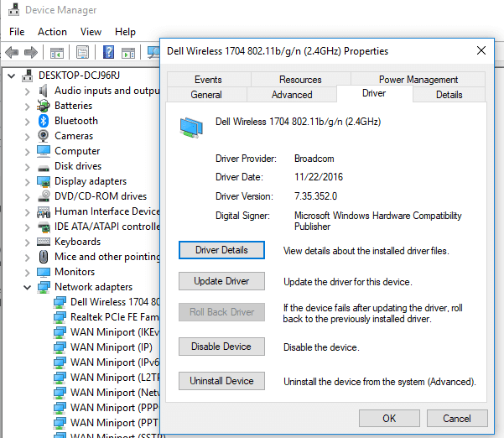Click the DVD/CD-ROM drives icon

click(x=43, y=196)
